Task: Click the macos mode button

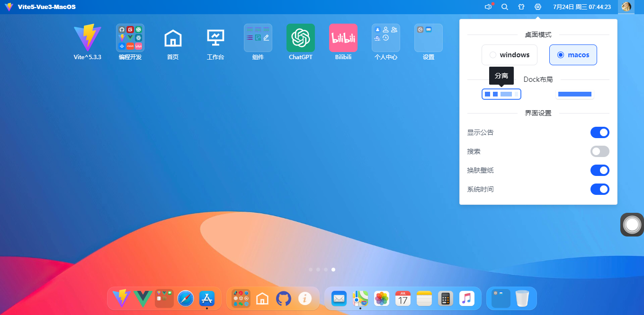Action: tap(573, 55)
